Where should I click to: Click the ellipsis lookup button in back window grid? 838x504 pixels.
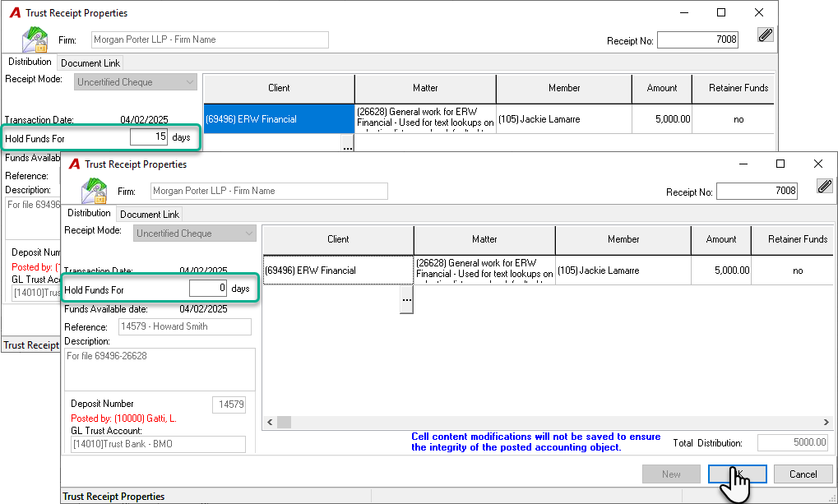[347, 143]
